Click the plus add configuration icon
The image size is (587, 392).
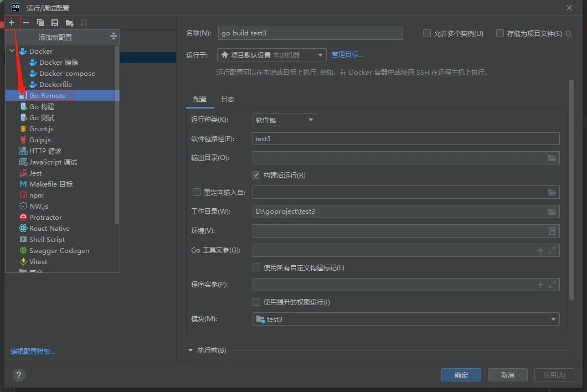(12, 23)
